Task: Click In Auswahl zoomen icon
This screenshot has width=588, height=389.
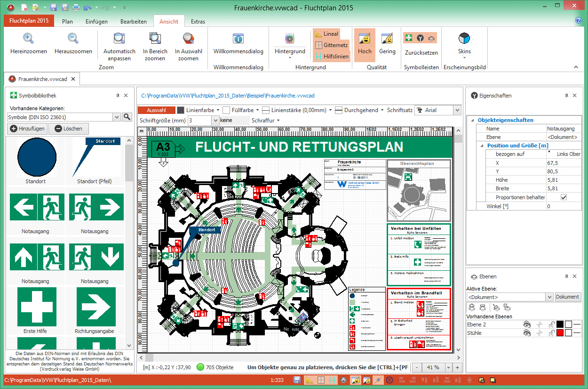Action: [189, 39]
